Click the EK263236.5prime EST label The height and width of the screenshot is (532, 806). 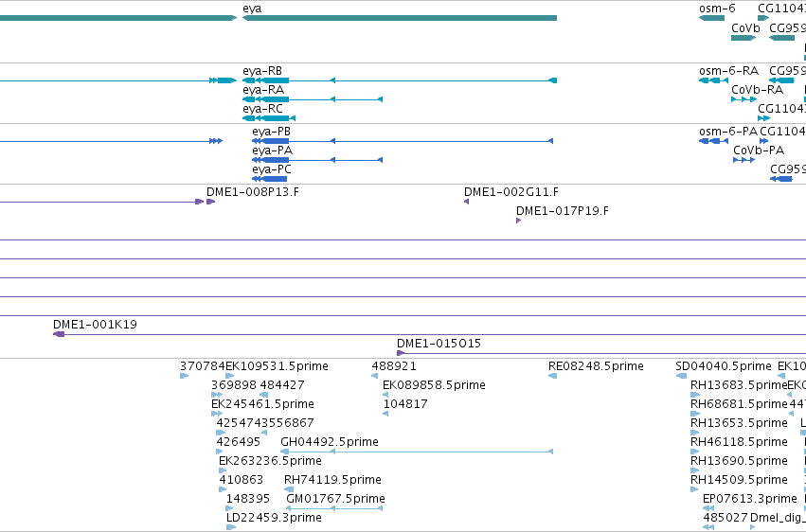pos(270,461)
